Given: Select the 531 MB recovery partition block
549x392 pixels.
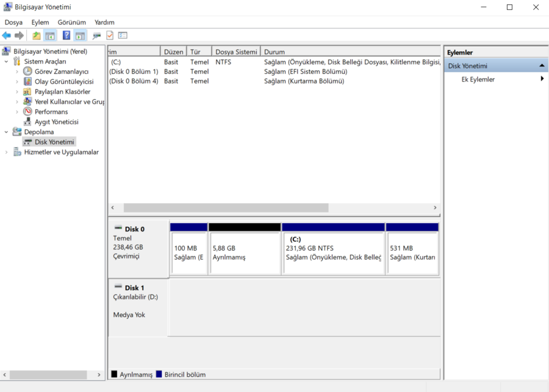Looking at the screenshot, I should (412, 249).
